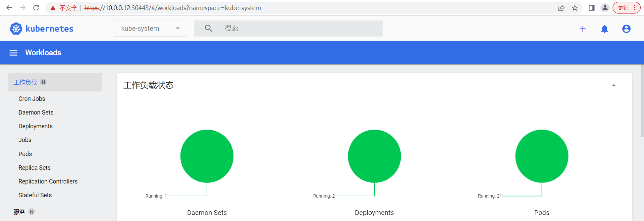Click the plus create resource icon
The width and height of the screenshot is (644, 221).
pos(583,29)
